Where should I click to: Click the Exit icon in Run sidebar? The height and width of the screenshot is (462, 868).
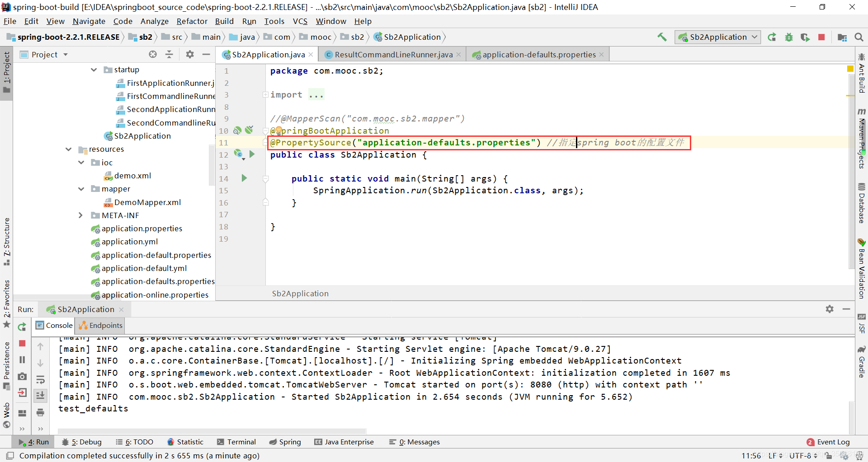point(22,392)
